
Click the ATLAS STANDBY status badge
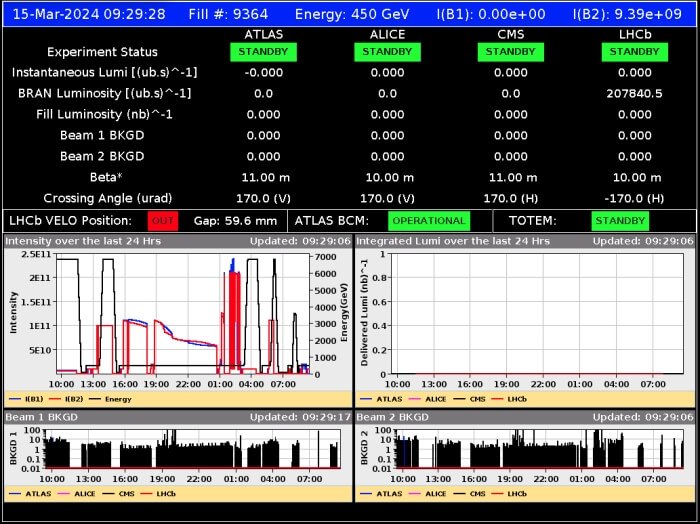(x=263, y=52)
